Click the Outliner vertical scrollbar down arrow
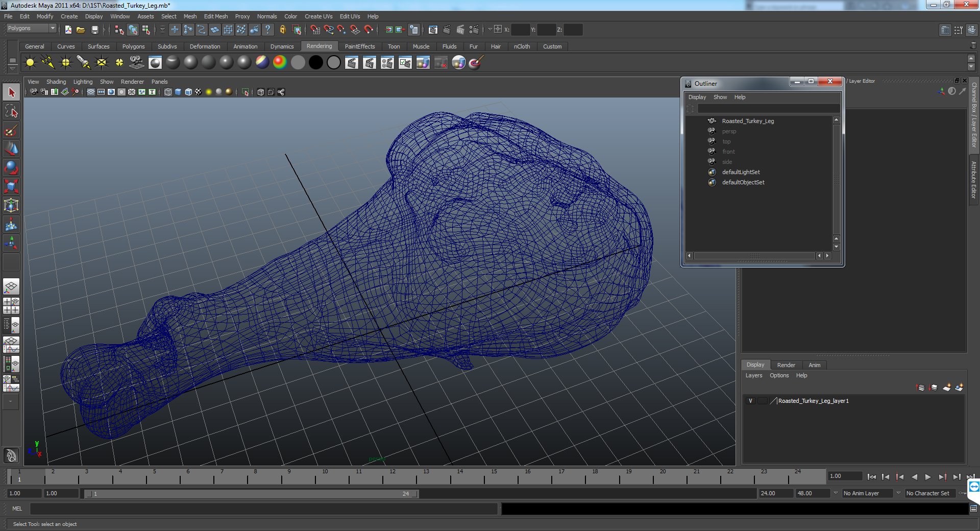Screen dimensions: 980x531 (x=836, y=247)
